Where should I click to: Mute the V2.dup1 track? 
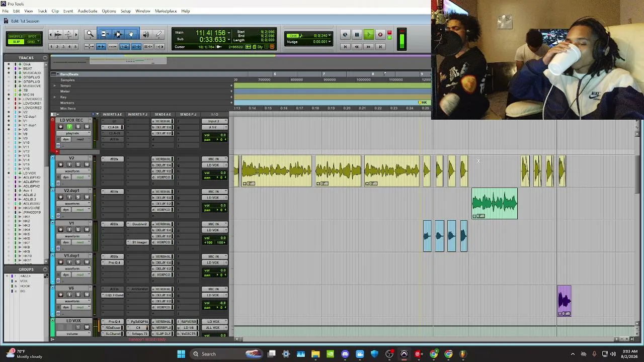(x=87, y=197)
